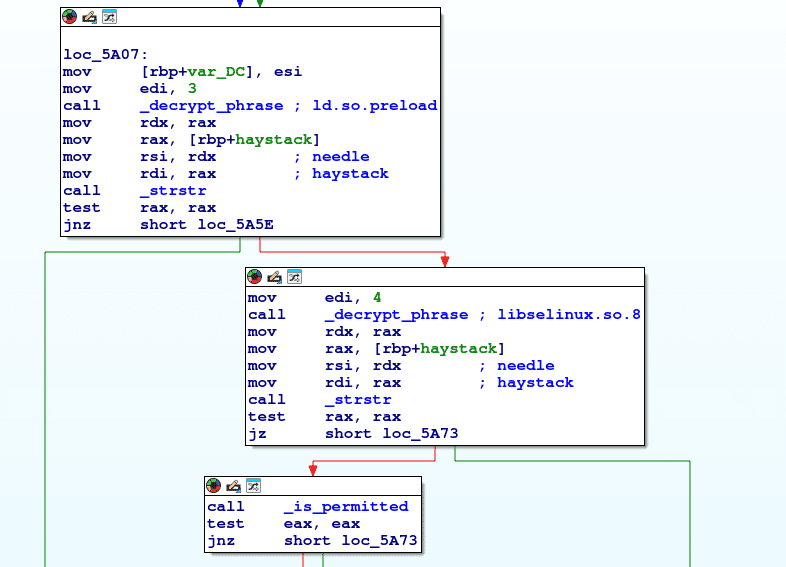This screenshot has height=567, width=786.
Task: Click haystack variable in the libselinux.so.8 block
Action: coord(458,348)
